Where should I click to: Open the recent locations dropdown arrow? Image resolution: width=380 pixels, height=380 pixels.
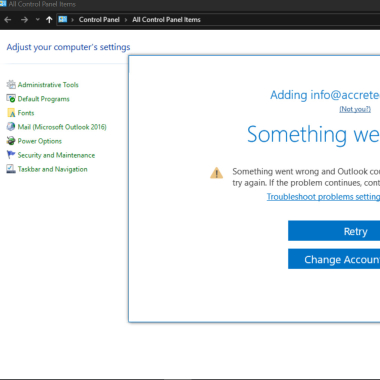[x=37, y=20]
